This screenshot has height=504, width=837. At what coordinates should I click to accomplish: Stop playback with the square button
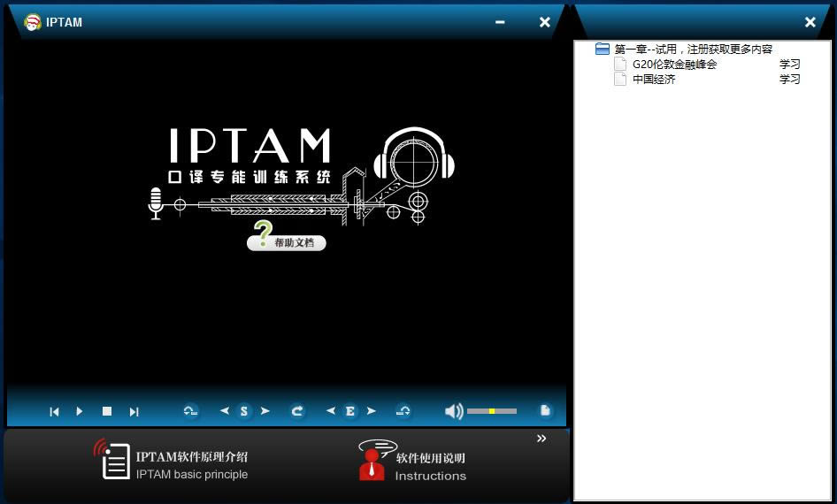pos(107,411)
